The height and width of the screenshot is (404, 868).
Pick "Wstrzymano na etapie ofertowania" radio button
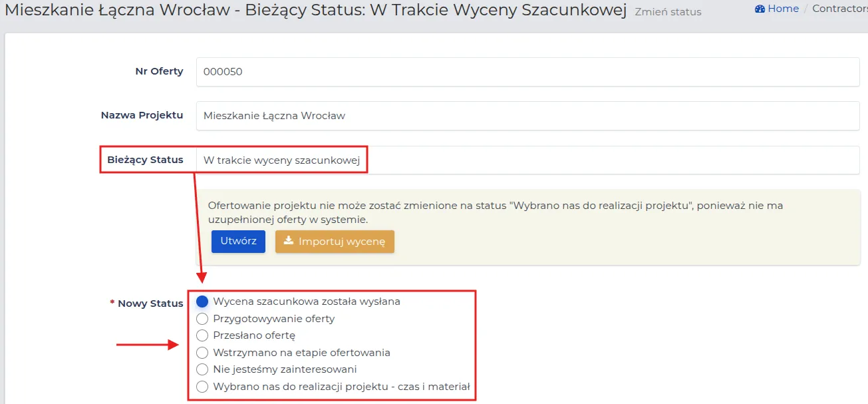(x=202, y=353)
